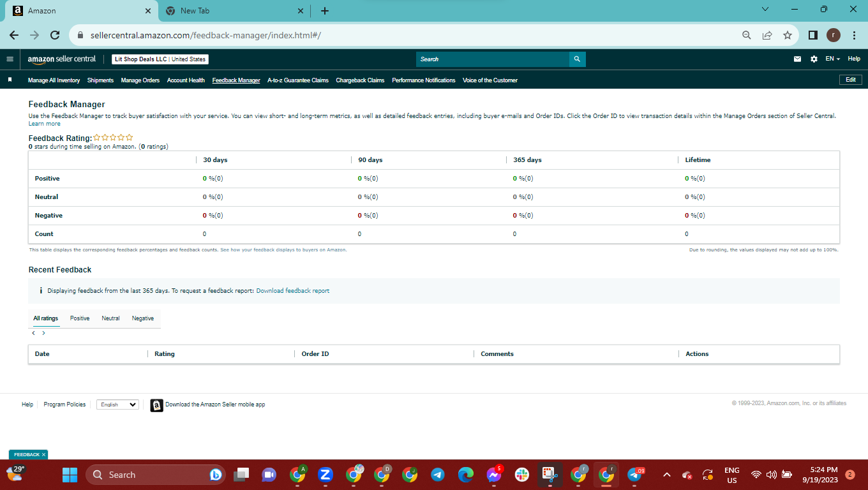
Task: Close the New Tab browser tab
Action: (301, 11)
